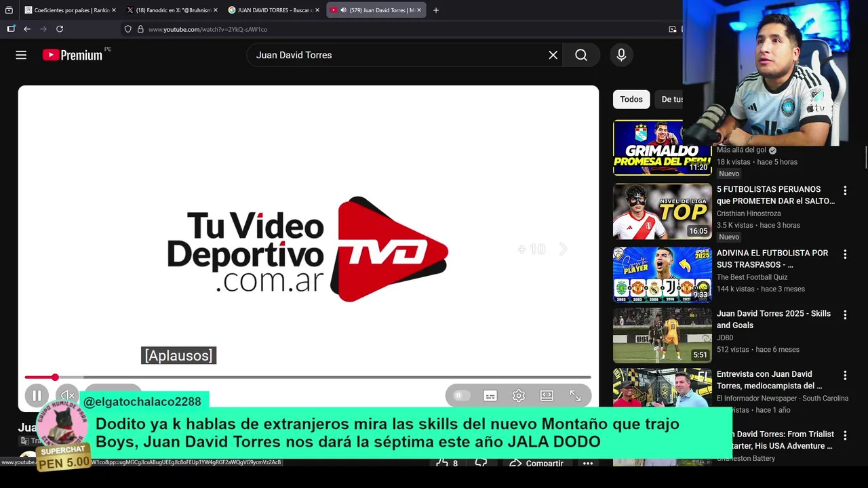Open options menu for ADIVINA EL FUTBOLISTA
The image size is (868, 488).
pos(845,255)
